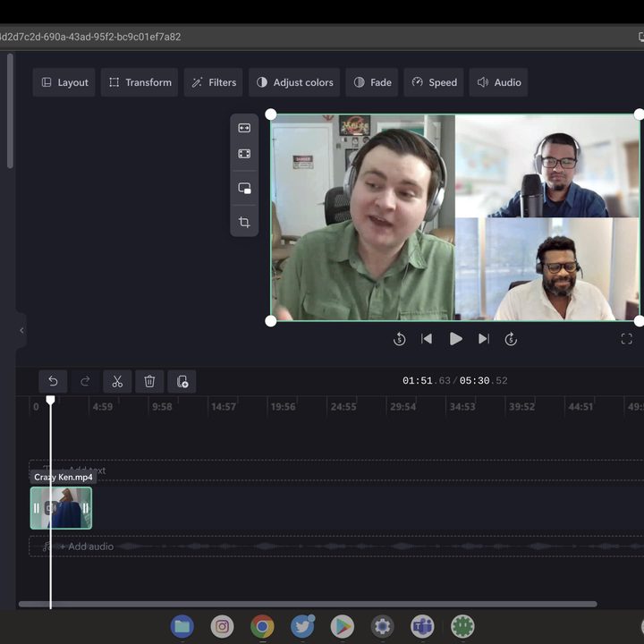Select the crop tool icon
Viewport: 644px width, 644px height.
click(x=244, y=222)
